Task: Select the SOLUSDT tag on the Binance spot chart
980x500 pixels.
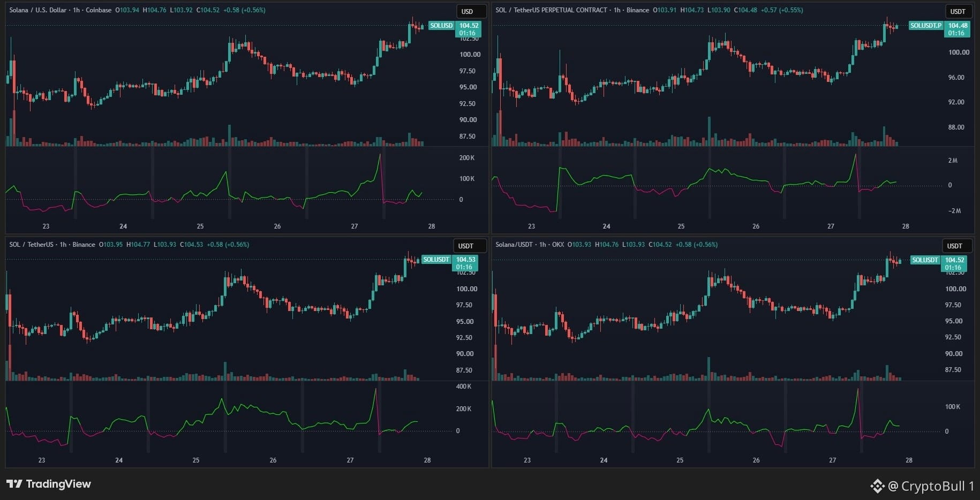Action: tap(436, 260)
